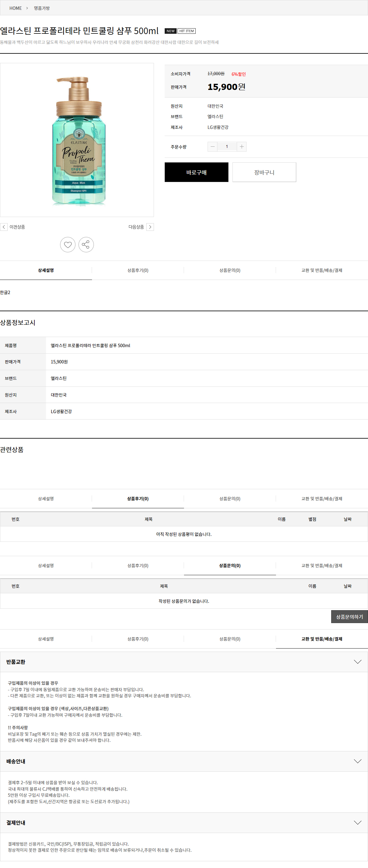The width and height of the screenshot is (368, 868).
Task: Add item with 장바구니 cart button
Action: 264,172
